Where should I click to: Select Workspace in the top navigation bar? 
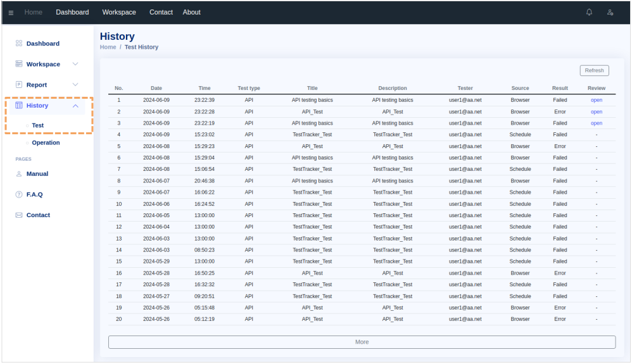point(119,12)
